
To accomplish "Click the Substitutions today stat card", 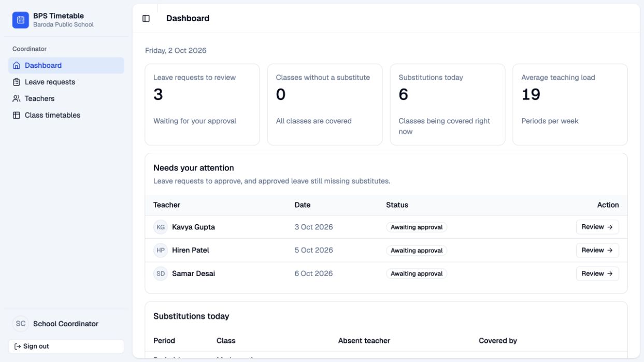I will point(448,105).
